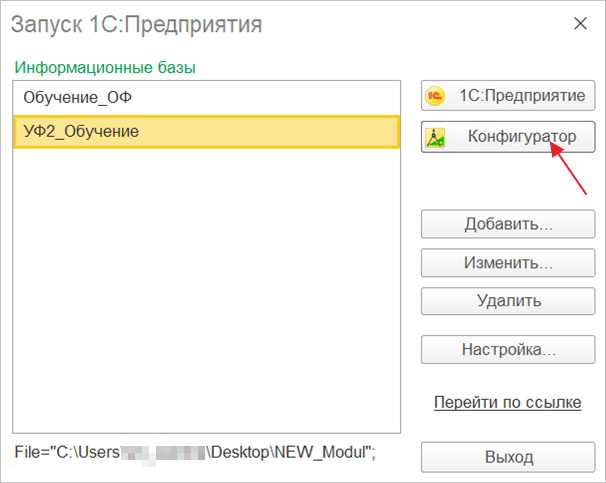Screen dimensions: 606x483
Task: Open the Настройка... dialog
Action: (508, 350)
